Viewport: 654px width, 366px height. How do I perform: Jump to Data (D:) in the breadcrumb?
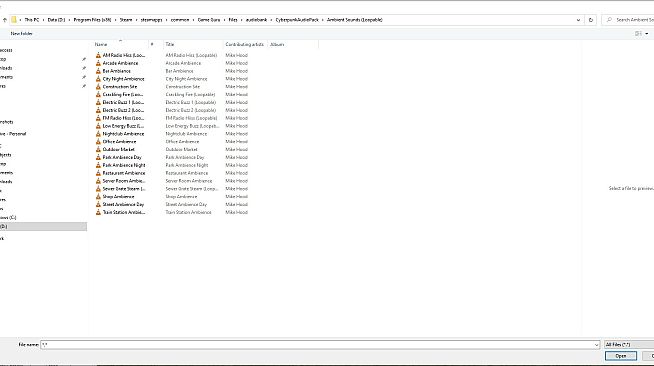tap(56, 20)
